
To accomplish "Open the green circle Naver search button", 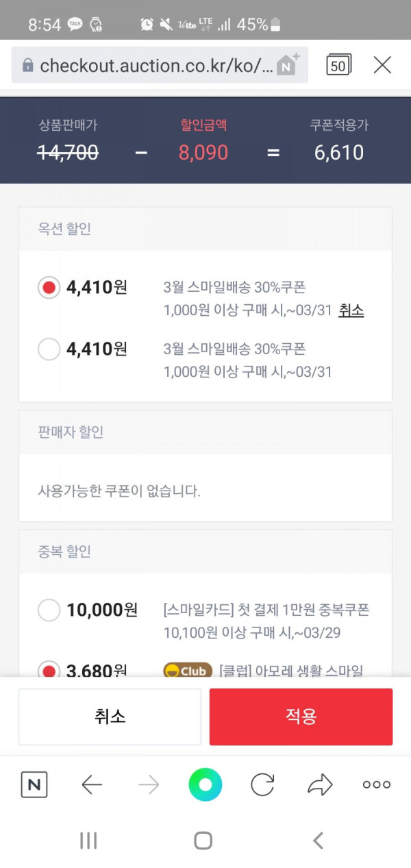I will click(206, 784).
